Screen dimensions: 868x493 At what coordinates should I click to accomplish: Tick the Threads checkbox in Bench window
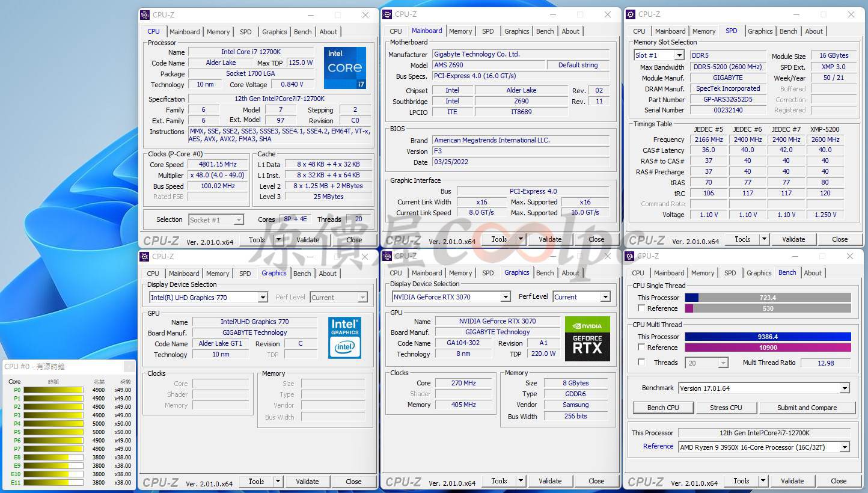641,363
